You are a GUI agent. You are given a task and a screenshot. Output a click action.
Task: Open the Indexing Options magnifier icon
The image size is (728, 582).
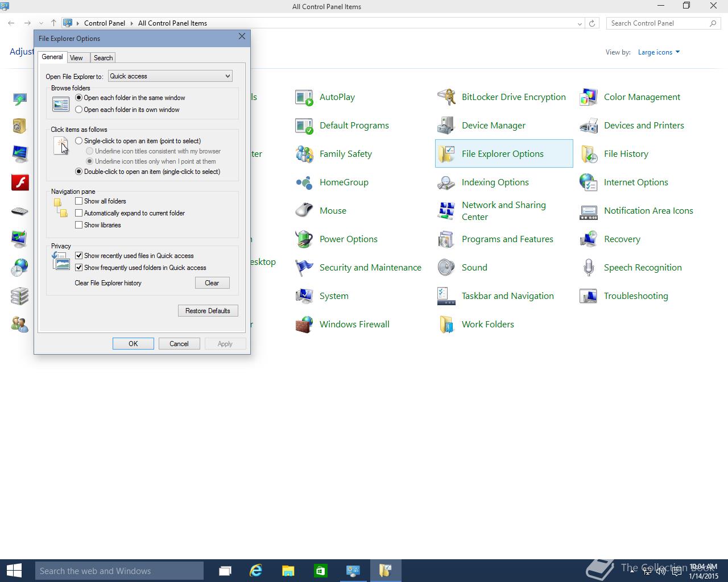[x=446, y=182]
